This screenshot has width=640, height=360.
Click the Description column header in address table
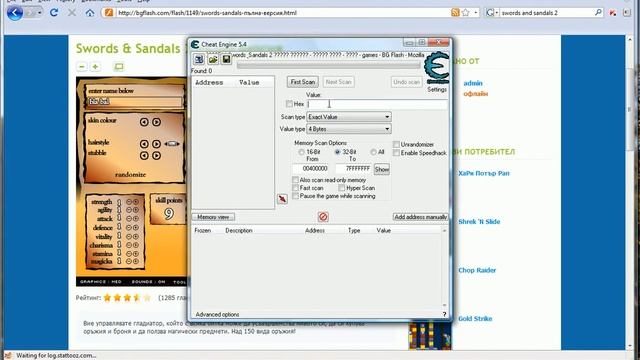(239, 231)
